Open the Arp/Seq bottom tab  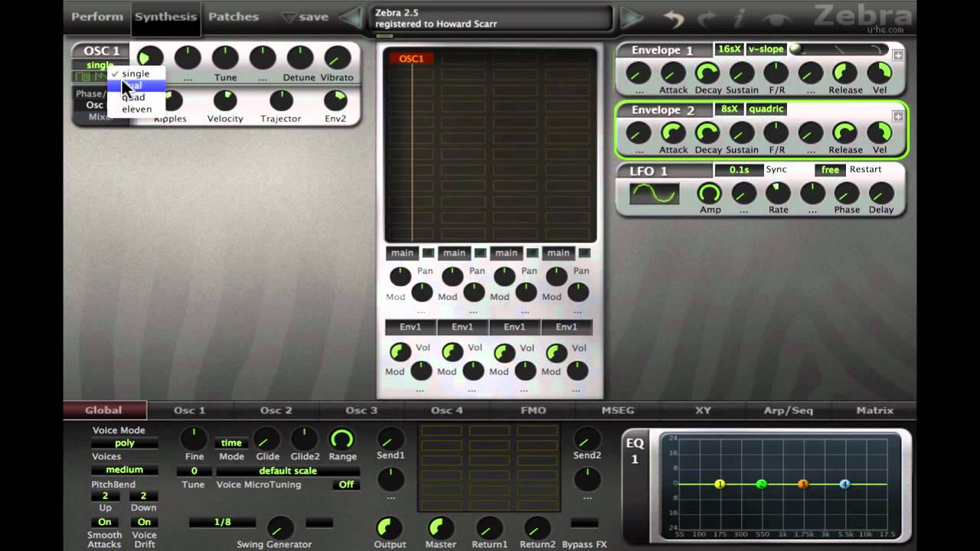pyautogui.click(x=789, y=411)
